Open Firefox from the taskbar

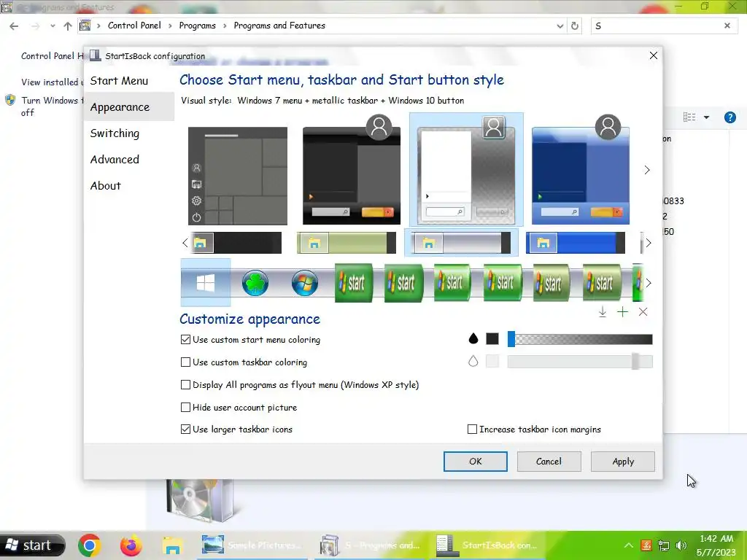tap(131, 545)
